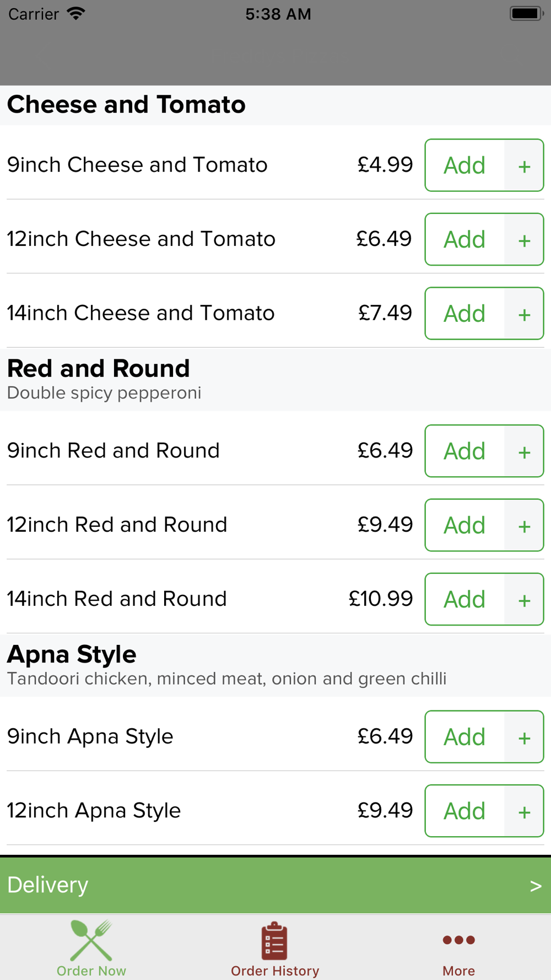Image resolution: width=551 pixels, height=980 pixels.
Task: Tap plus icon for 12inch Cheese and Tomato
Action: [x=524, y=239]
